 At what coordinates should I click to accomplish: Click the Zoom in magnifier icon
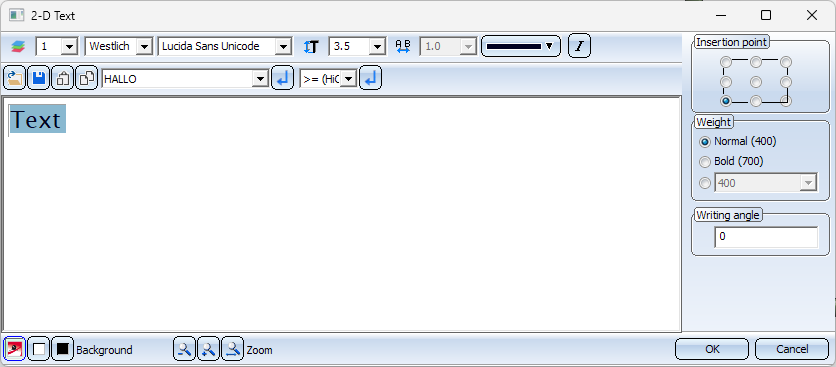click(x=208, y=349)
